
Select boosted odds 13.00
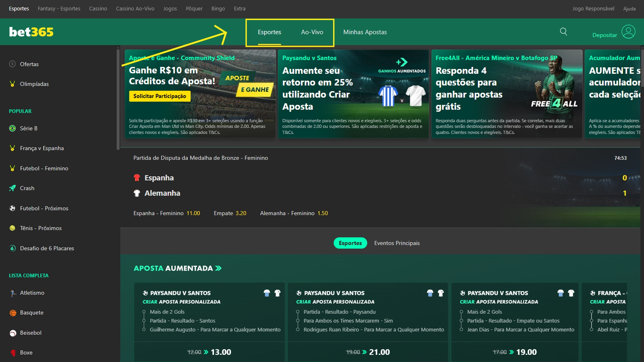point(209,352)
